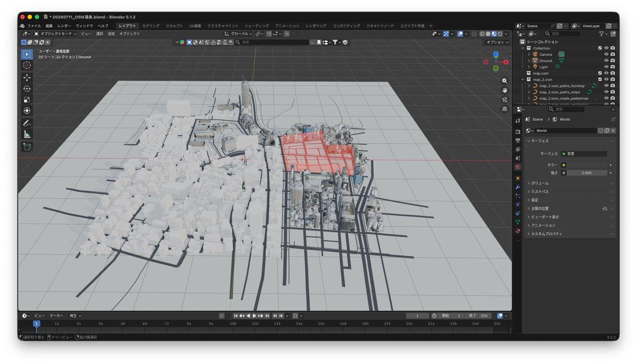Image resolution: width=637 pixels, height=364 pixels.
Task: Open the オブジェクト menu in viewport header
Action: pos(130,33)
